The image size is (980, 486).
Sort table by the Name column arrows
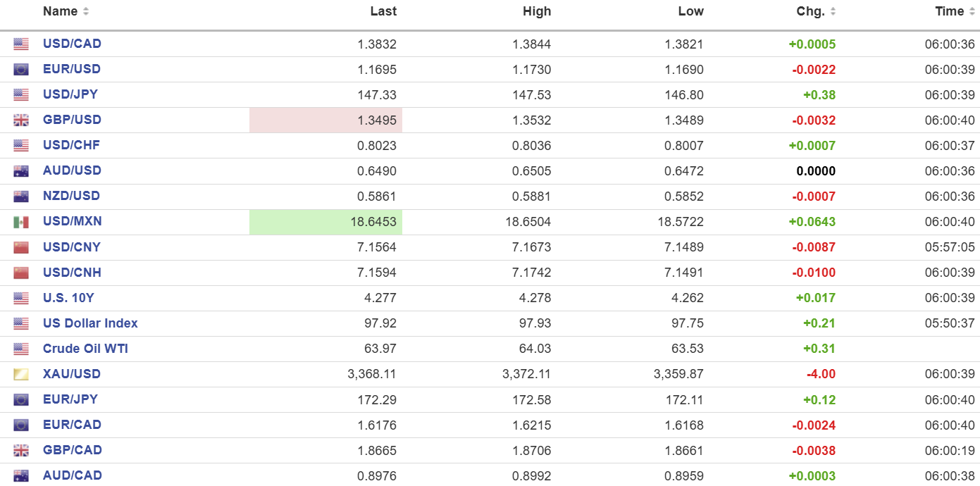tap(86, 11)
